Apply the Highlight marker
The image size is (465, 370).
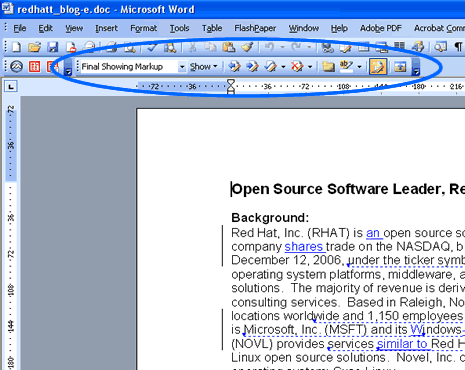[346, 66]
